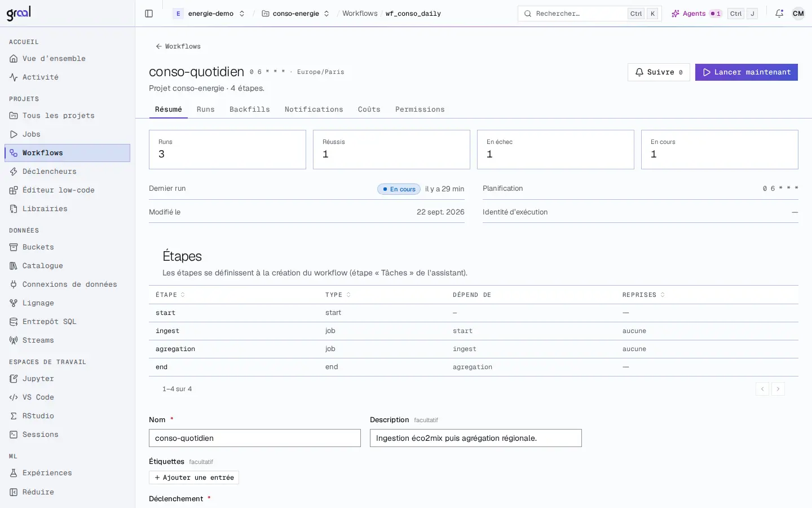Screen dimensions: 812x508
Task: Click the Nom input field
Action: tap(255, 438)
